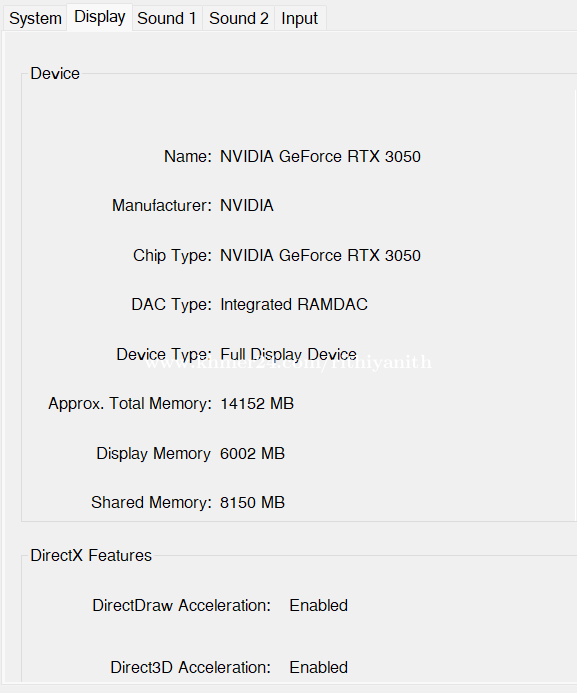Image resolution: width=577 pixels, height=693 pixels.
Task: Click the 6002 MB display memory value
Action: pyautogui.click(x=253, y=453)
